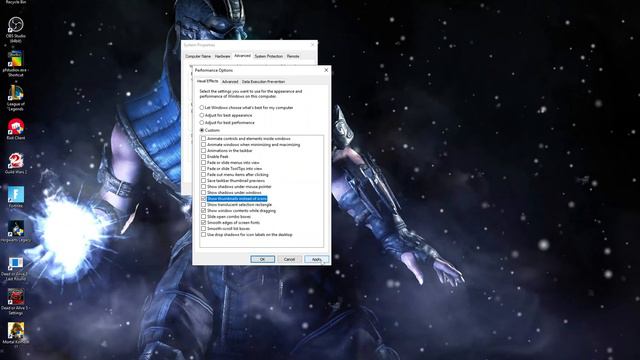The height and width of the screenshot is (360, 640).
Task: Open Computer Name tab in System Properties
Action: tap(198, 56)
